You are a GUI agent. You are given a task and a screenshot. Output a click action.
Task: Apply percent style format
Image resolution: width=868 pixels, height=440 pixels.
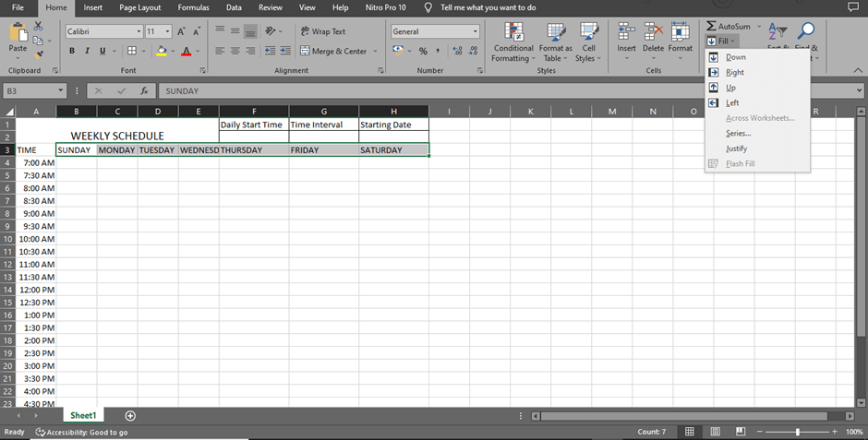[x=423, y=51]
